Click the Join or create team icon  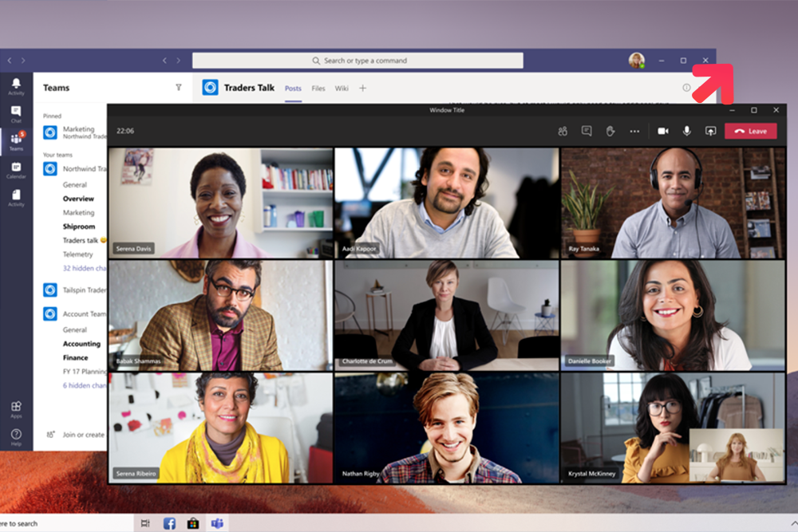50,435
